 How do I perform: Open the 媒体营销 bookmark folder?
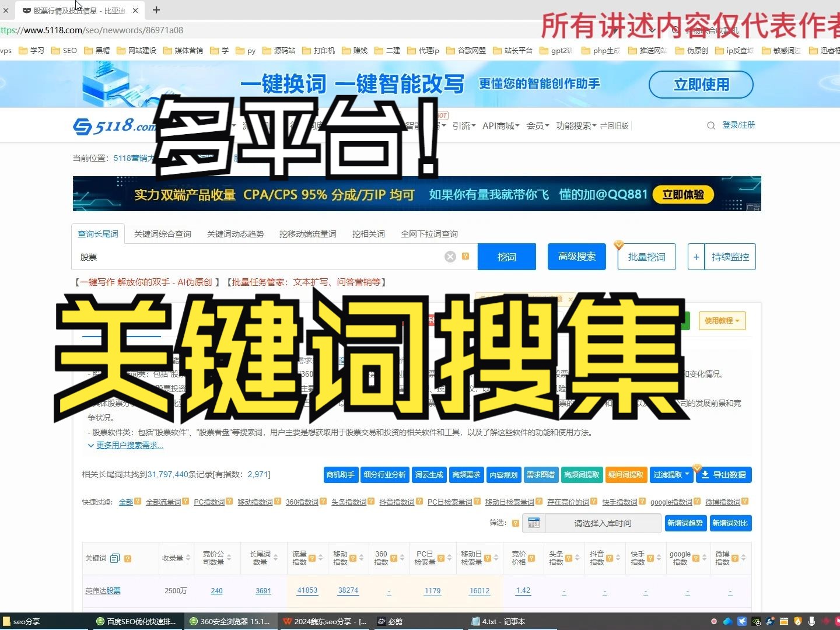pos(183,51)
